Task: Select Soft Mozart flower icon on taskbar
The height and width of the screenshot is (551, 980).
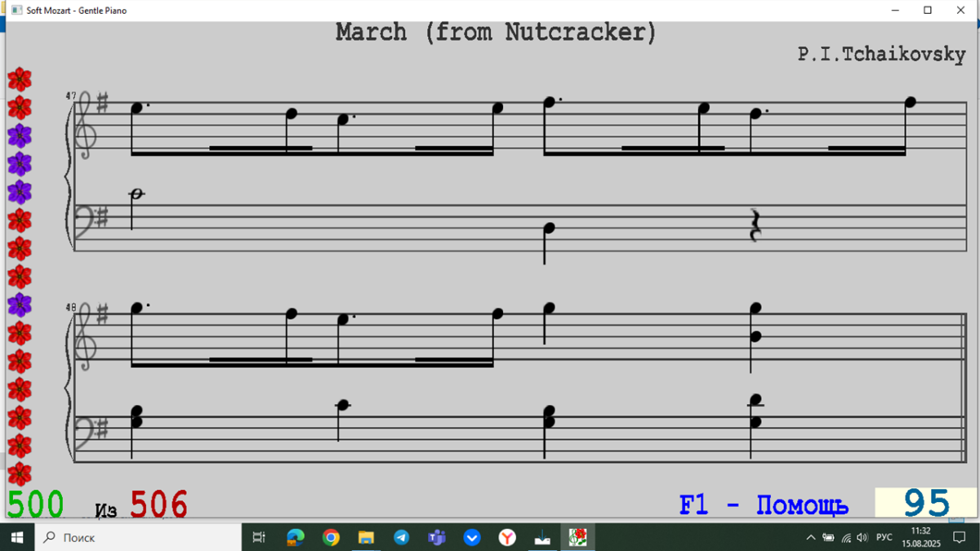Action: 578,537
